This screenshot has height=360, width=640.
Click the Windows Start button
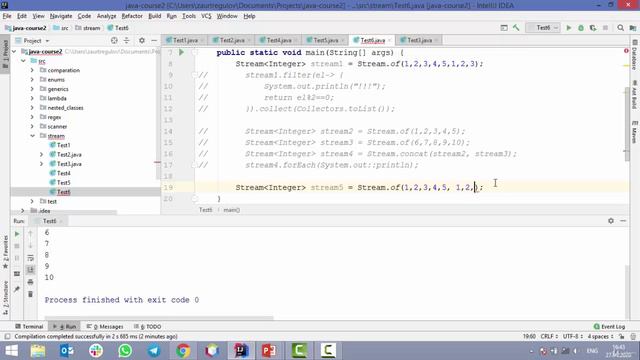click(x=11, y=351)
